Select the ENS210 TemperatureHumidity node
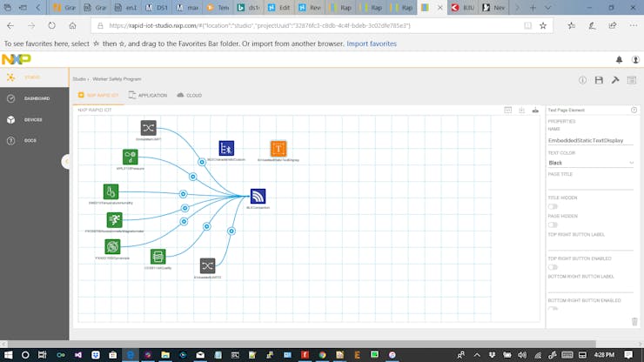The image size is (644, 362). click(111, 191)
